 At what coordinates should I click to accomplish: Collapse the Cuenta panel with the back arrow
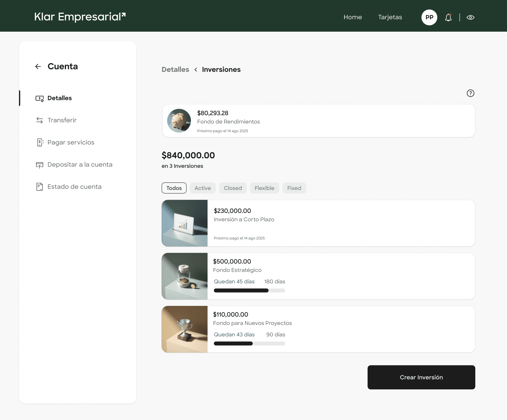[38, 66]
